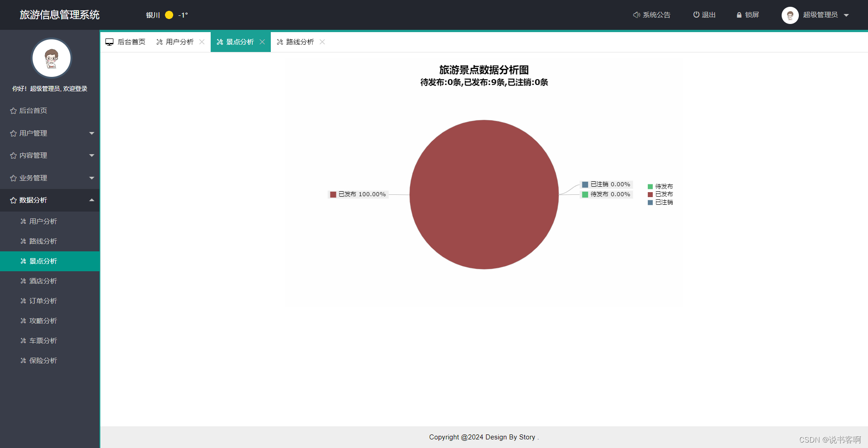The image size is (868, 448).
Task: Click tools icon next to sidebar 用户分析
Action: pos(23,222)
